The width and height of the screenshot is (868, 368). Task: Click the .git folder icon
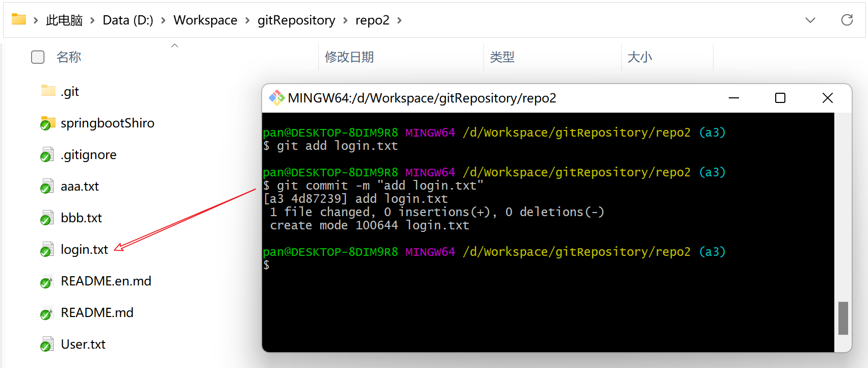48,91
